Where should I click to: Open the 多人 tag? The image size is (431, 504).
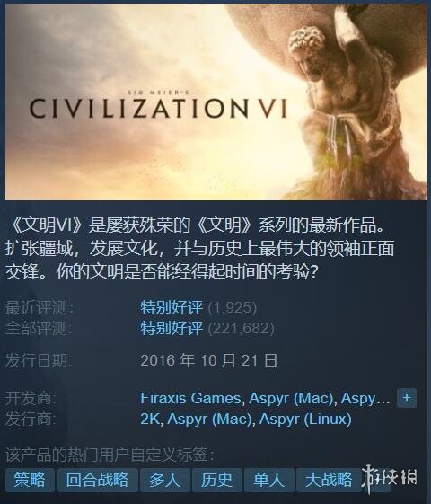click(165, 480)
